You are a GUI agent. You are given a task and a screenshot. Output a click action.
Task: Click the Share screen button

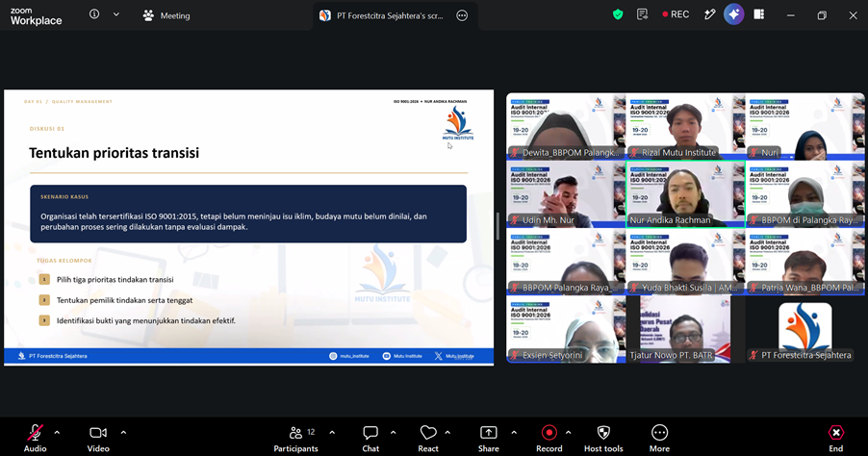[488, 439]
